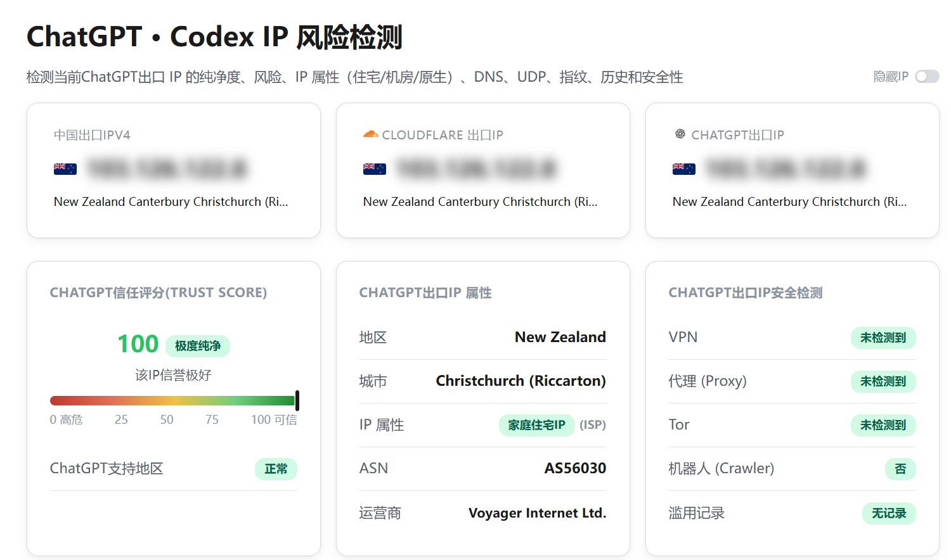Click blurred IP address in Cloudflare 出口IP card
Image resolution: width=951 pixels, height=560 pixels.
pyautogui.click(x=477, y=169)
